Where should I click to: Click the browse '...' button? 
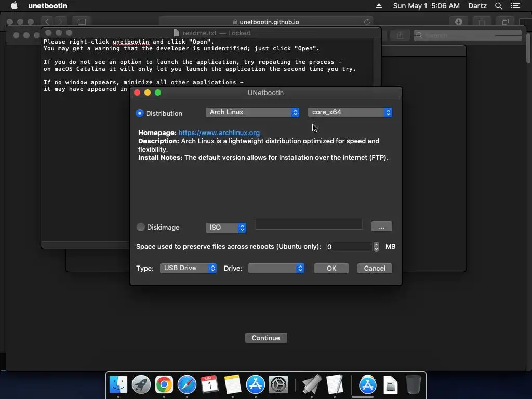click(x=382, y=227)
